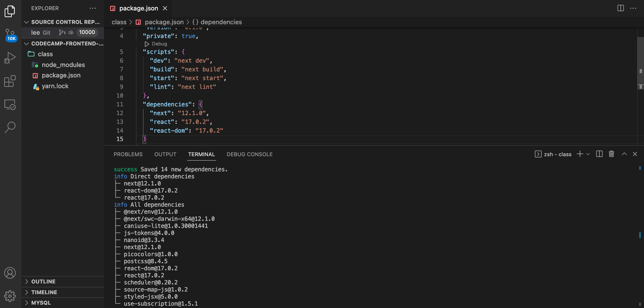Split the terminal panel
This screenshot has height=308, width=644.
pos(599,154)
